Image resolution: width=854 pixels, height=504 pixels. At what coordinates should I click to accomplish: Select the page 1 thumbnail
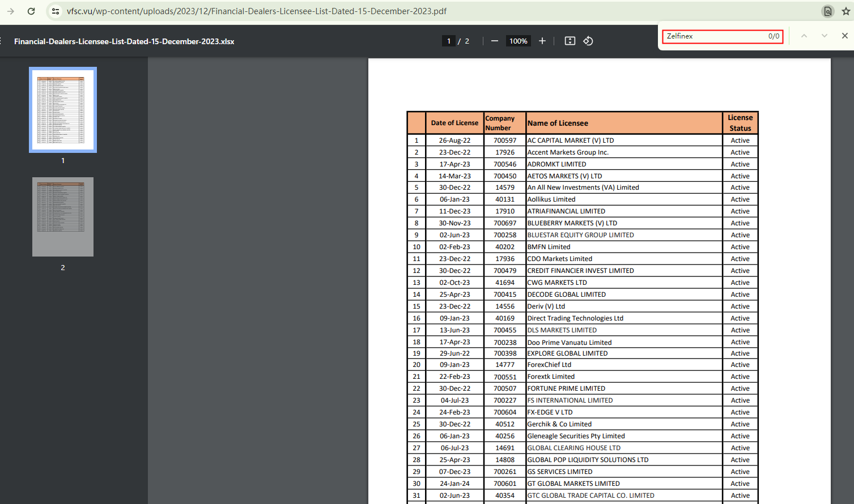point(63,110)
